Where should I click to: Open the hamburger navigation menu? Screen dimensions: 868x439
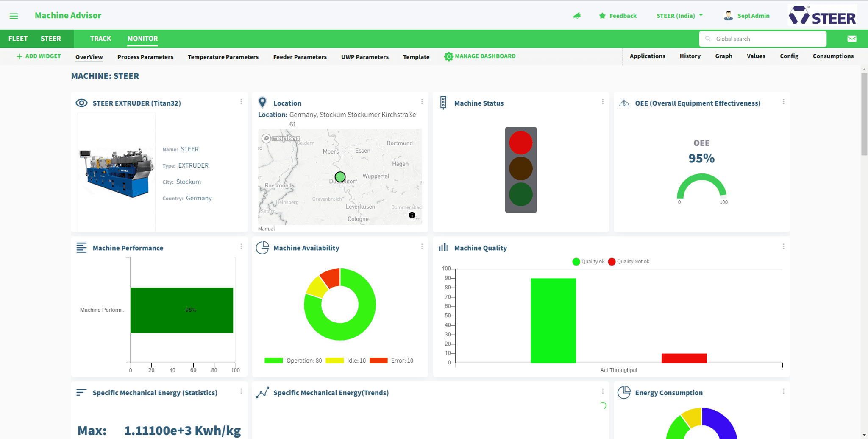(x=14, y=16)
